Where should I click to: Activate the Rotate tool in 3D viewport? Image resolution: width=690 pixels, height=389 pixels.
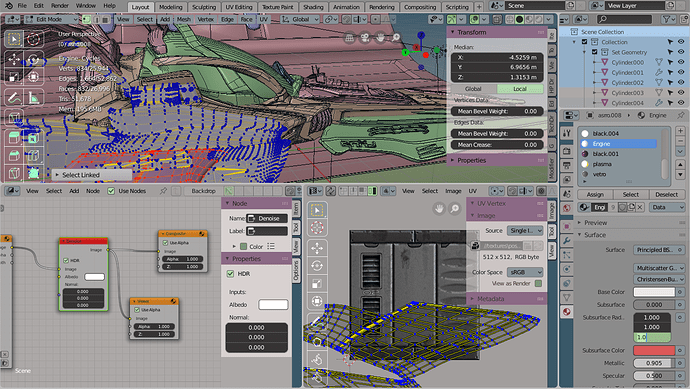tap(33, 59)
